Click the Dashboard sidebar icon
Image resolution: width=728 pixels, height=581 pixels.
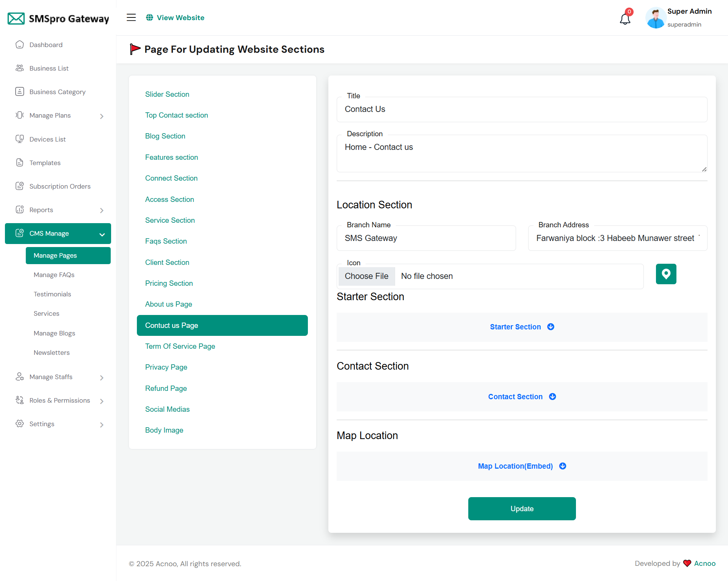coord(20,45)
